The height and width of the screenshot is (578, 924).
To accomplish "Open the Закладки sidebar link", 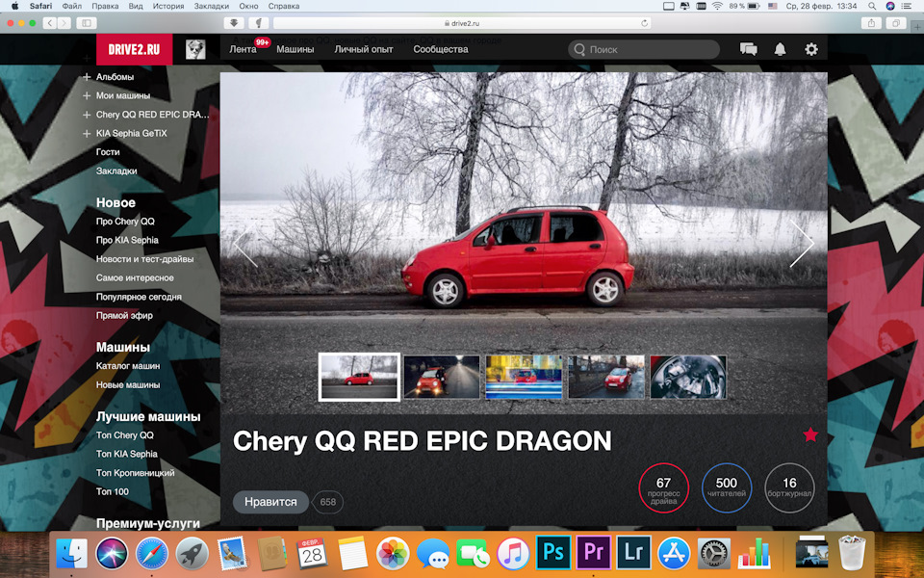I will pos(116,171).
